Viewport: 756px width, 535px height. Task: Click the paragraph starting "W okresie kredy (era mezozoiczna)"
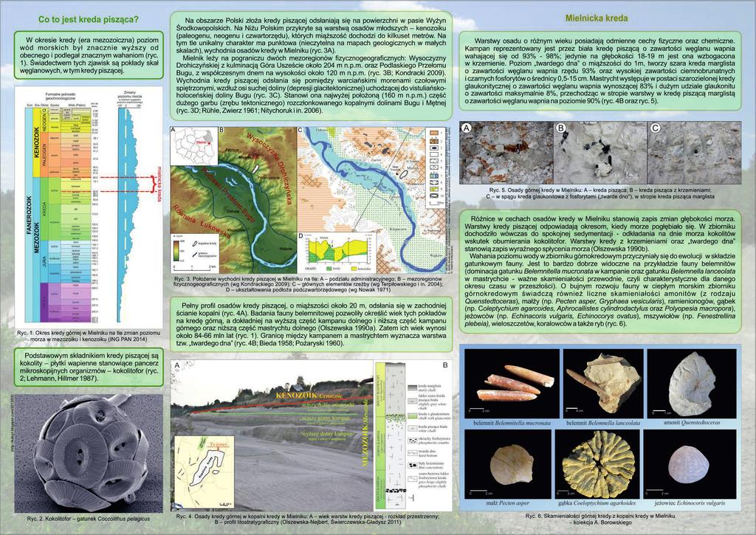click(89, 55)
